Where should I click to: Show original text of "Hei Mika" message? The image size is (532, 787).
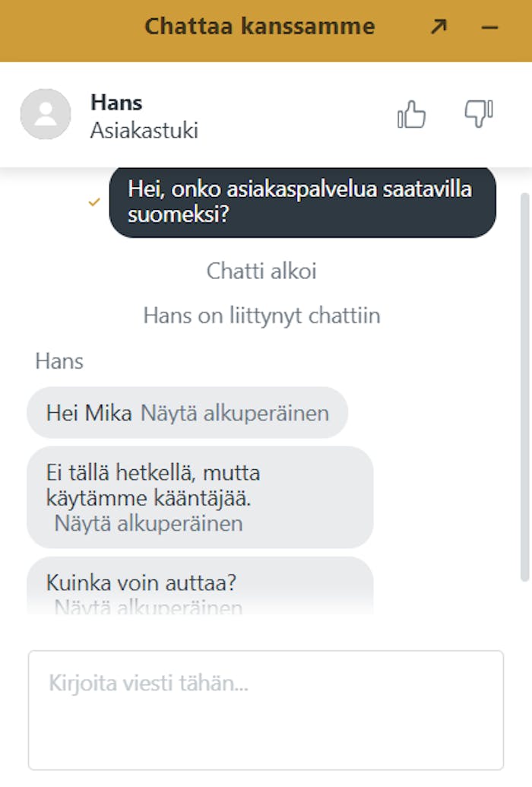(235, 413)
